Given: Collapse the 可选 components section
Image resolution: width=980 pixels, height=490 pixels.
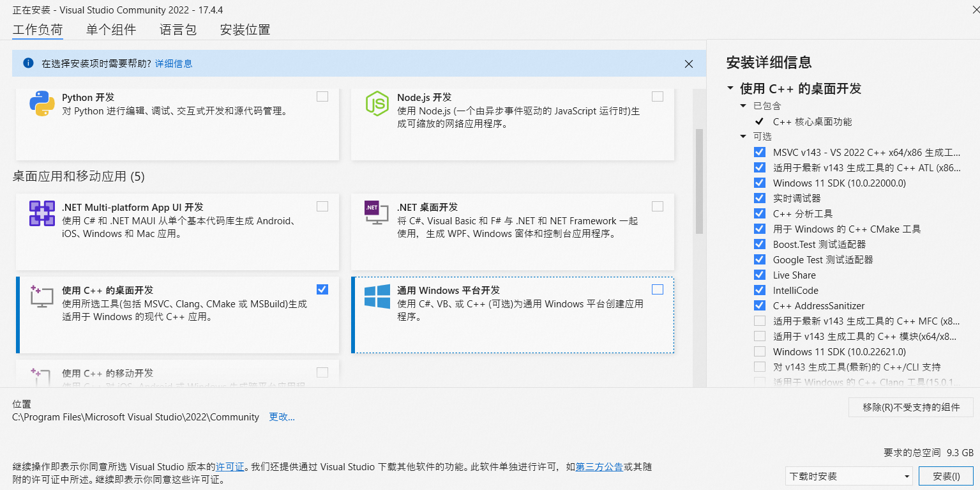Looking at the screenshot, I should click(743, 137).
